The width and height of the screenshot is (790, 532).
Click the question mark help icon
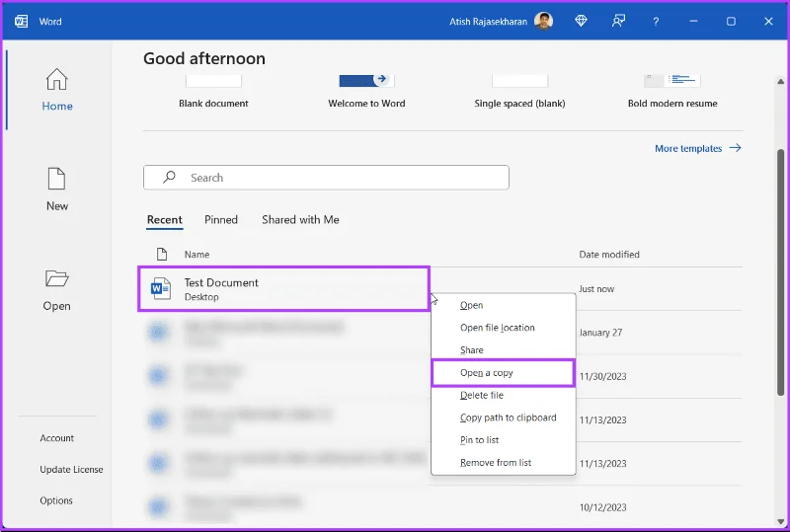pos(656,21)
